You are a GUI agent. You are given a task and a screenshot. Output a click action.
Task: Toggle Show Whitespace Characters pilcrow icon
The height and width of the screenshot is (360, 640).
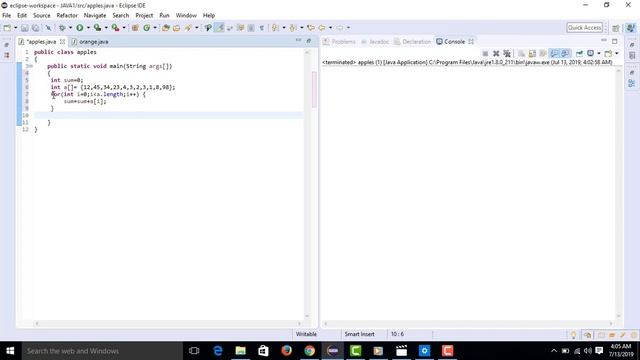tap(262, 28)
